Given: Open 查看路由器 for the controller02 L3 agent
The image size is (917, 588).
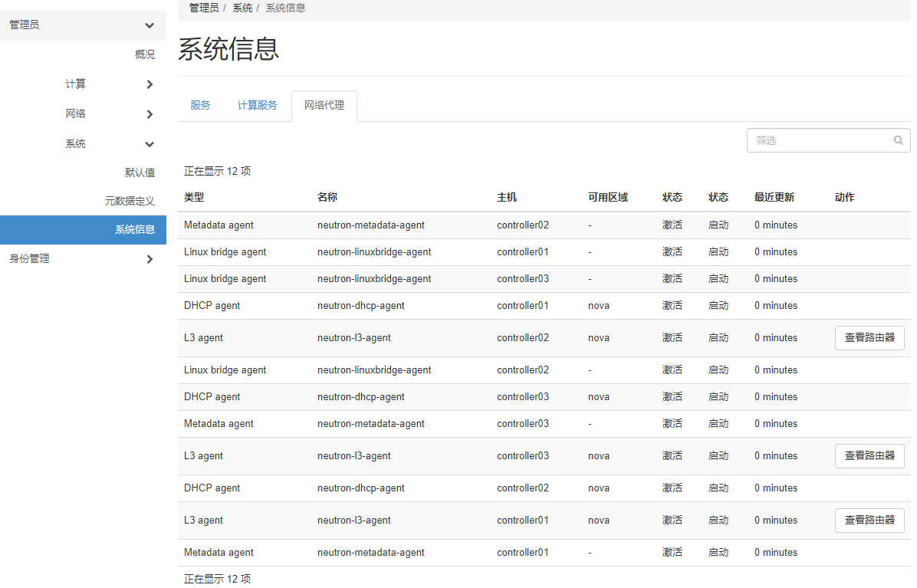Looking at the screenshot, I should point(869,337).
